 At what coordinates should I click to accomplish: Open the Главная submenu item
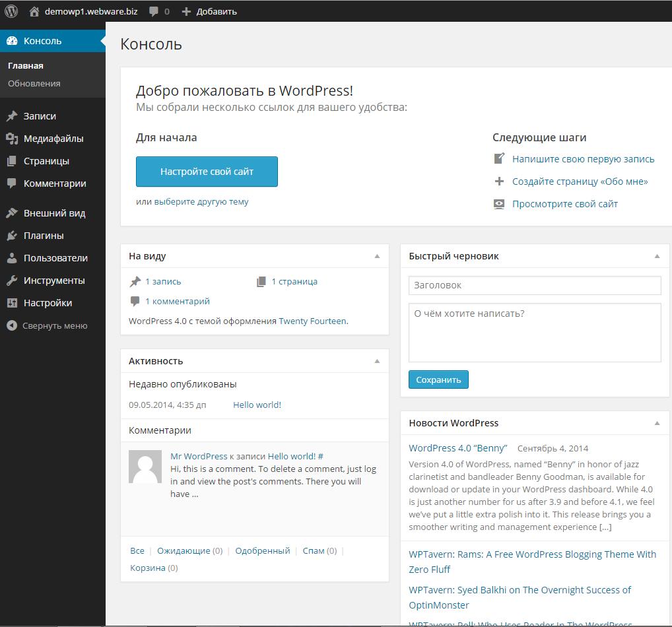click(x=26, y=66)
